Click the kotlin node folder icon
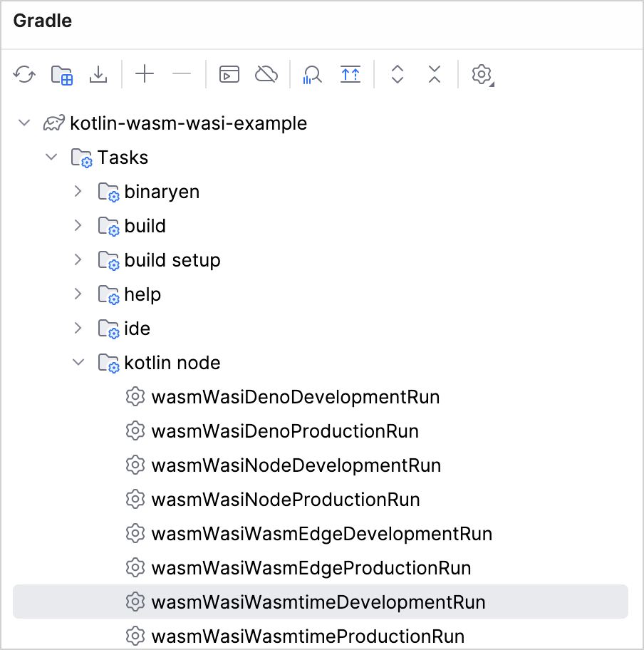 (x=108, y=363)
